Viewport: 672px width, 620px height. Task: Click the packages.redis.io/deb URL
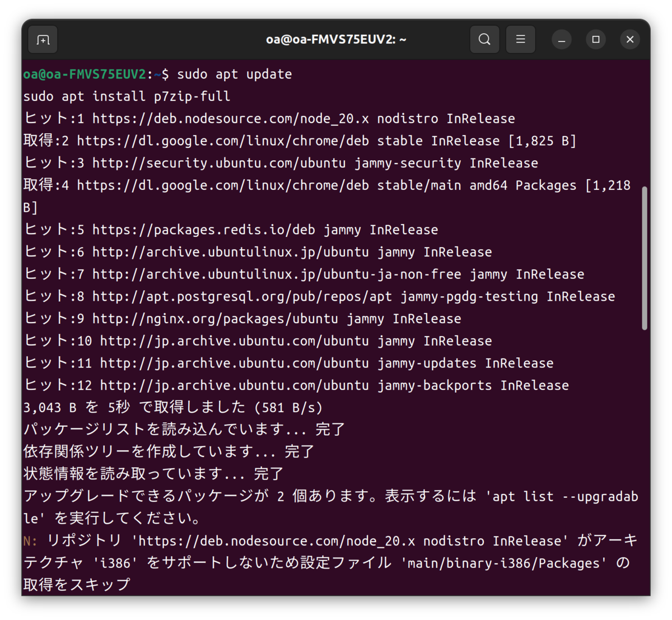pos(204,230)
